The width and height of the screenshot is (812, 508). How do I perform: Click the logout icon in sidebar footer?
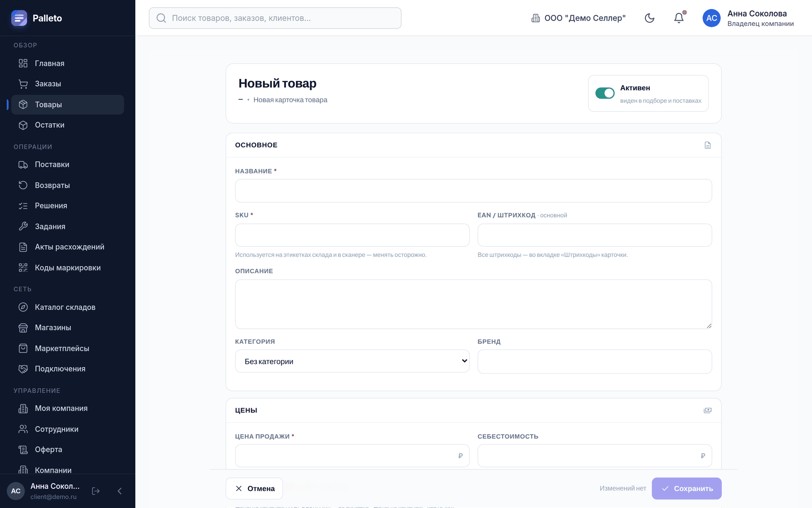point(96,491)
